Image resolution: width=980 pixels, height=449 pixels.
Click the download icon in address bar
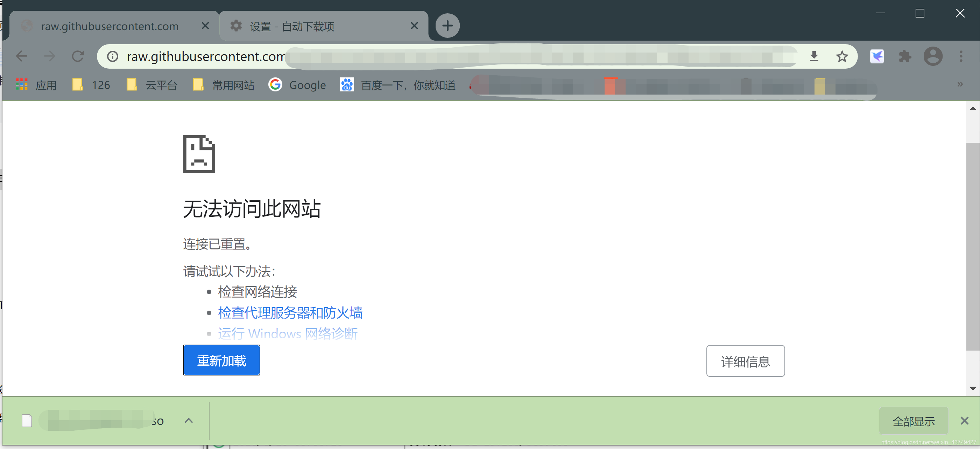pos(814,56)
